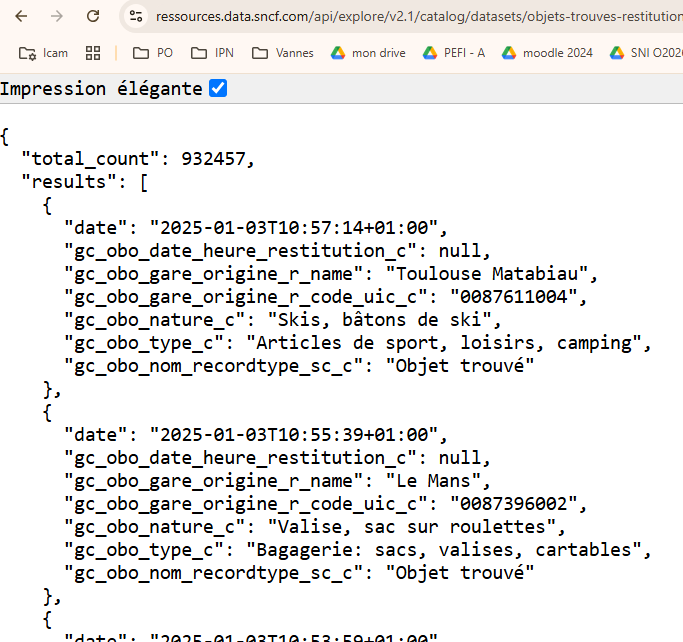Open the PO bookmarks folder
Image resolution: width=683 pixels, height=642 pixels.
(x=152, y=53)
